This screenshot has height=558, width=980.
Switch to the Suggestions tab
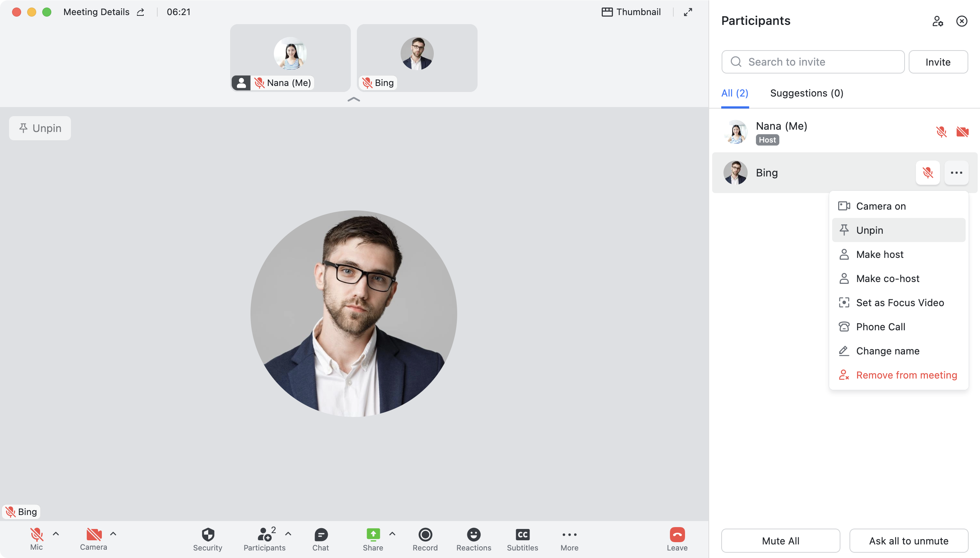[x=806, y=93]
